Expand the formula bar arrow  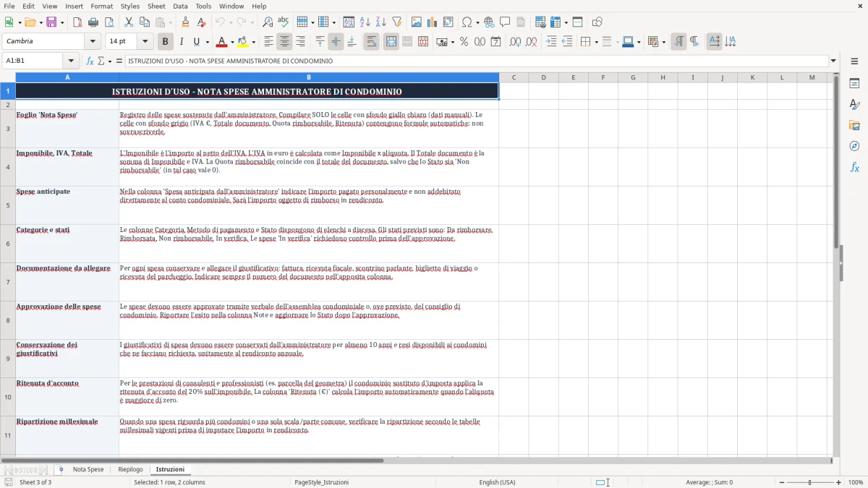(833, 61)
